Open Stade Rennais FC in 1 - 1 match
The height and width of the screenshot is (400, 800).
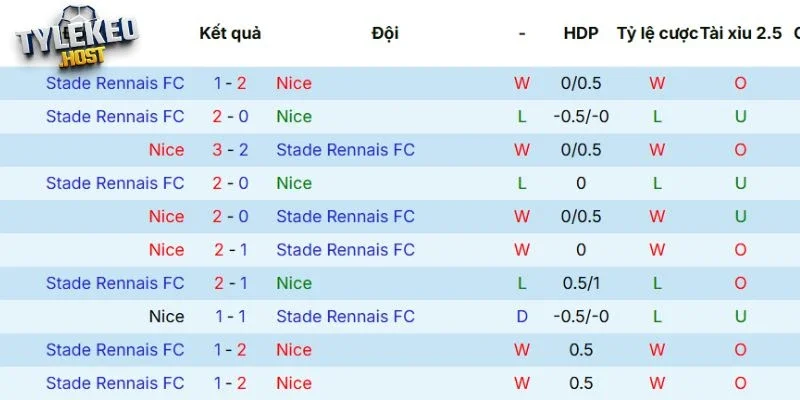(345, 316)
